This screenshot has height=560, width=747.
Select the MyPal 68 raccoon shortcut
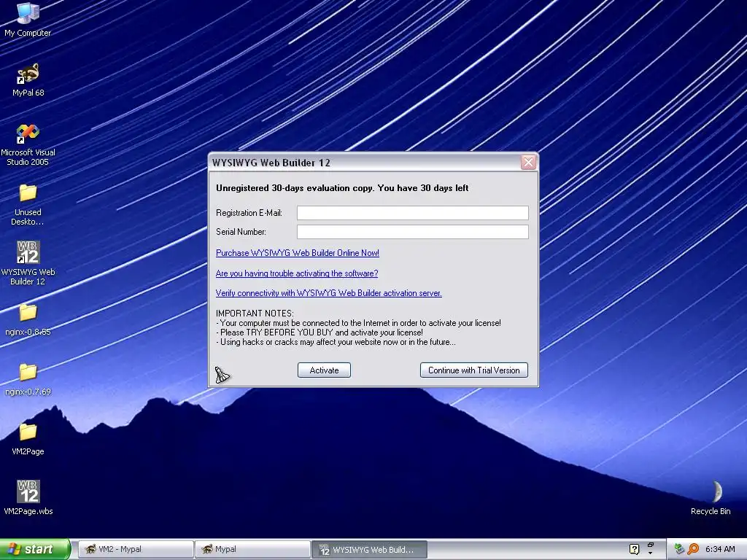pos(28,79)
